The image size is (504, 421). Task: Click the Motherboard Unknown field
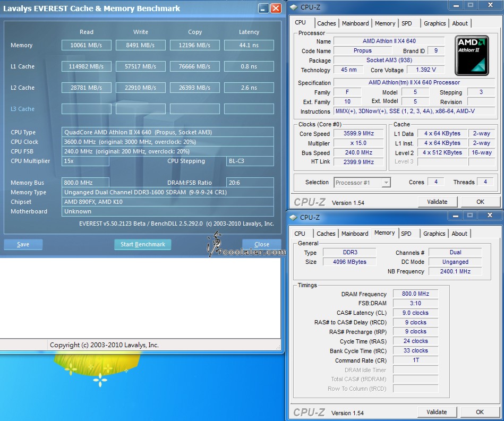(167, 211)
